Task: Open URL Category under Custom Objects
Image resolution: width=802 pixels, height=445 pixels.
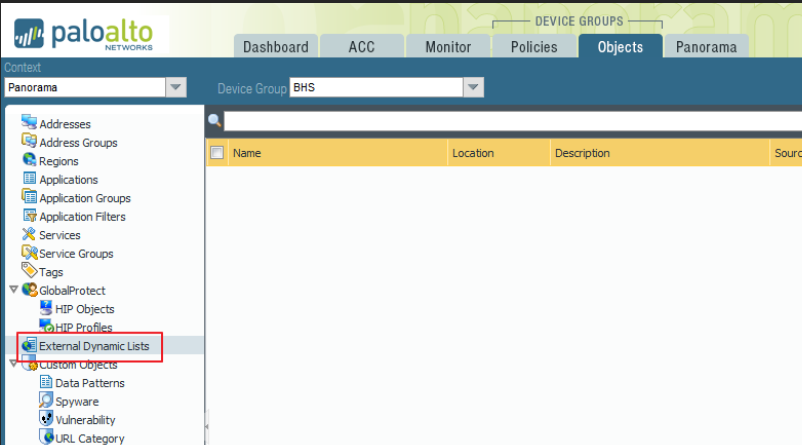Action: (90, 438)
